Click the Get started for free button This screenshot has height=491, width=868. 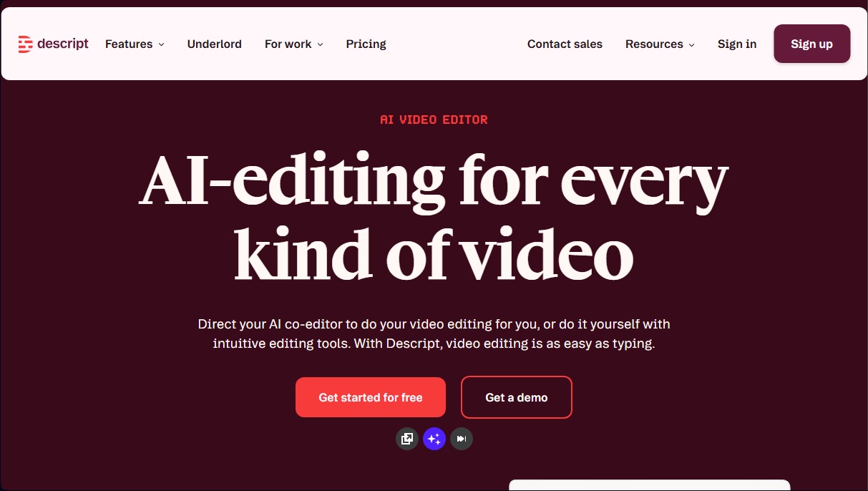370,397
